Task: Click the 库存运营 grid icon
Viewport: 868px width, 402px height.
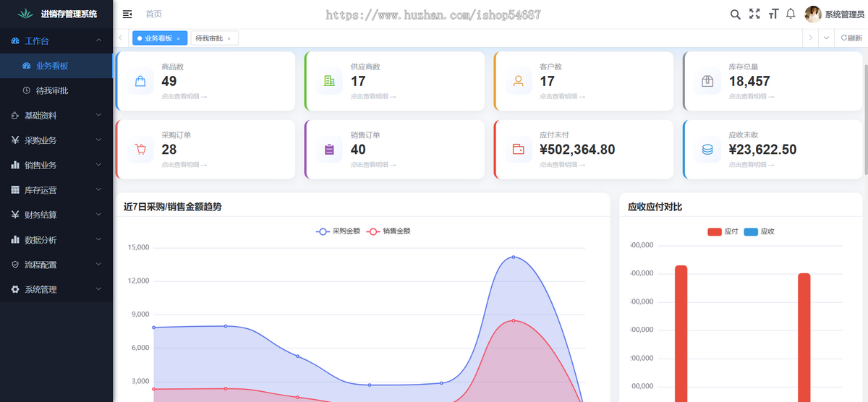Action: click(x=15, y=190)
